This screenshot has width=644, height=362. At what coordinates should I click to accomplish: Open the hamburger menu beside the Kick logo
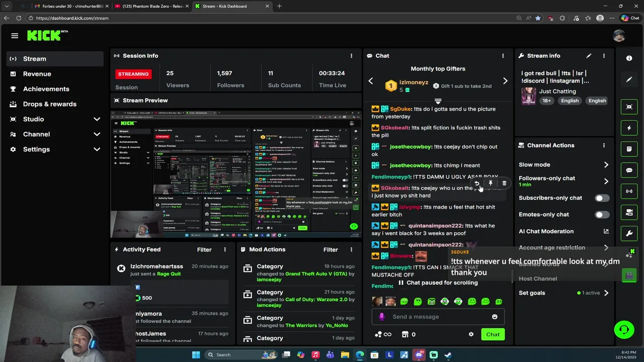15,36
